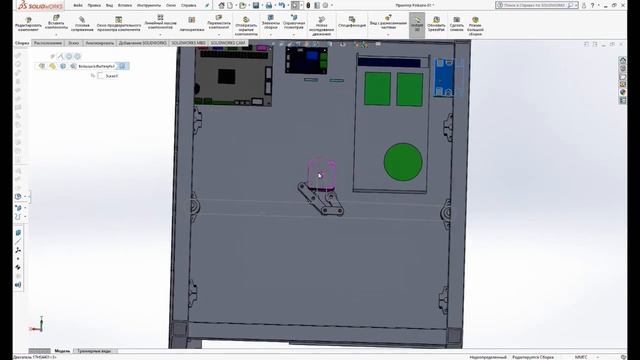The width and height of the screenshot is (640, 360).
Task: Switch to the Анализировать ribbon tab
Action: coord(100,43)
